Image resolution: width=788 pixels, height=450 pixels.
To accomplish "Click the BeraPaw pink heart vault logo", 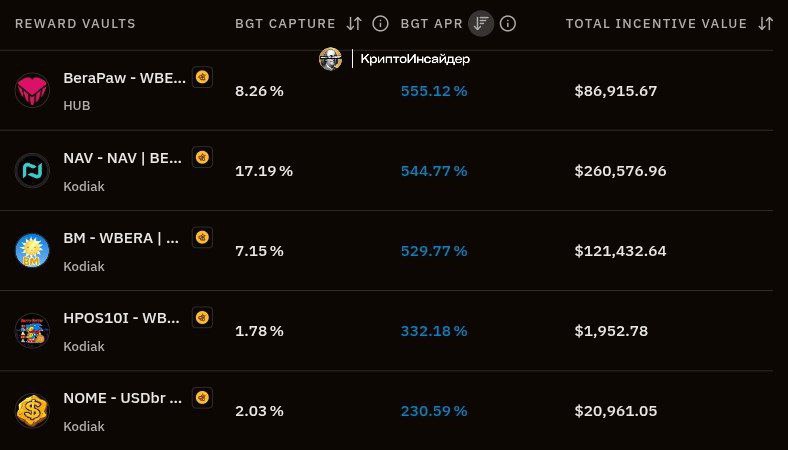I will point(32,91).
